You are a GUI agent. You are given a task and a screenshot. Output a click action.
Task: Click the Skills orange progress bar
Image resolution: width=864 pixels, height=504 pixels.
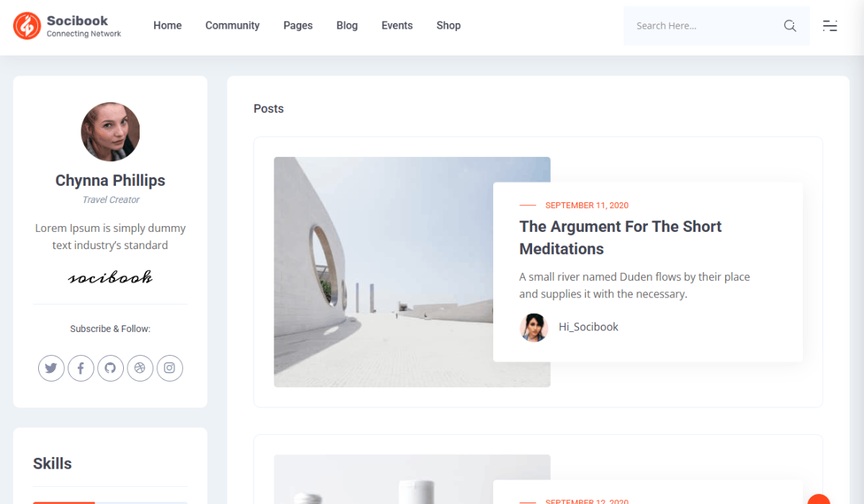[x=64, y=503]
